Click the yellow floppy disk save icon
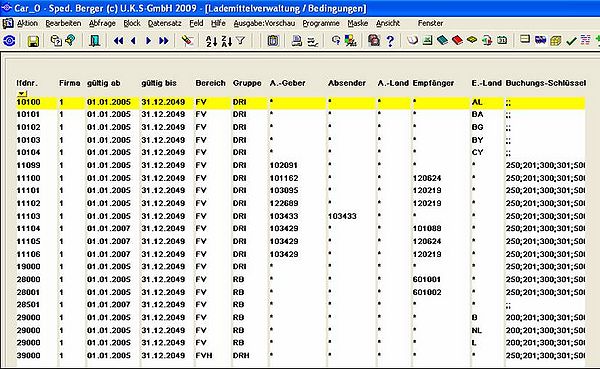The width and height of the screenshot is (600, 369). [33, 41]
